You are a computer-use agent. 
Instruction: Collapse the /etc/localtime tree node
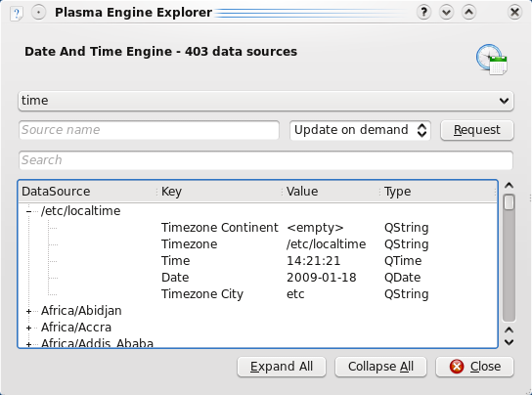[x=28, y=211]
